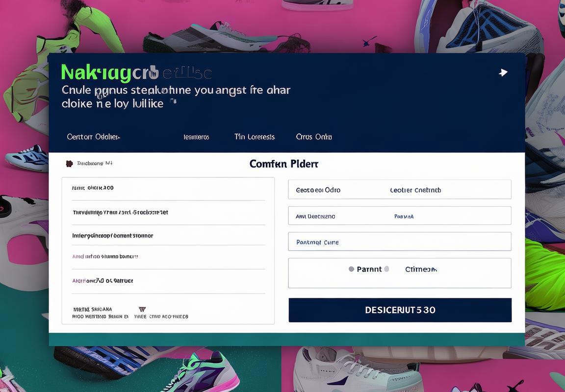
Task: Focus the Pantmat Cure input field
Action: (x=400, y=242)
